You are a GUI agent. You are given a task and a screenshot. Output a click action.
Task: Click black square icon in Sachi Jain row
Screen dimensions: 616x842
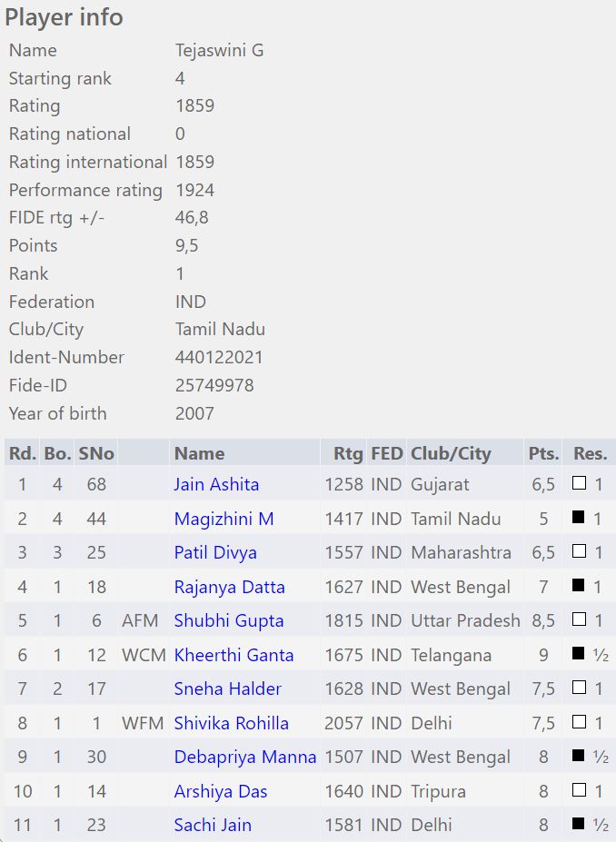point(579,825)
